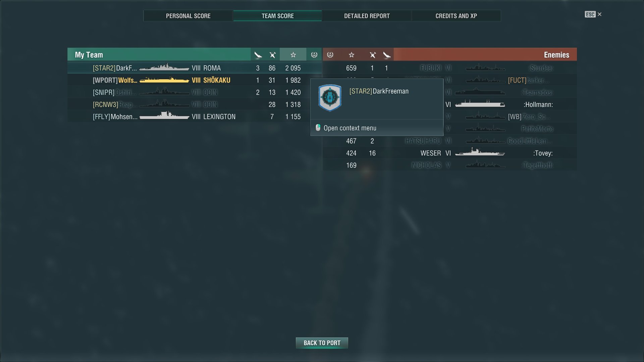The width and height of the screenshot is (644, 362).
Task: Sort My Team by planes shot down icon
Action: click(x=272, y=55)
